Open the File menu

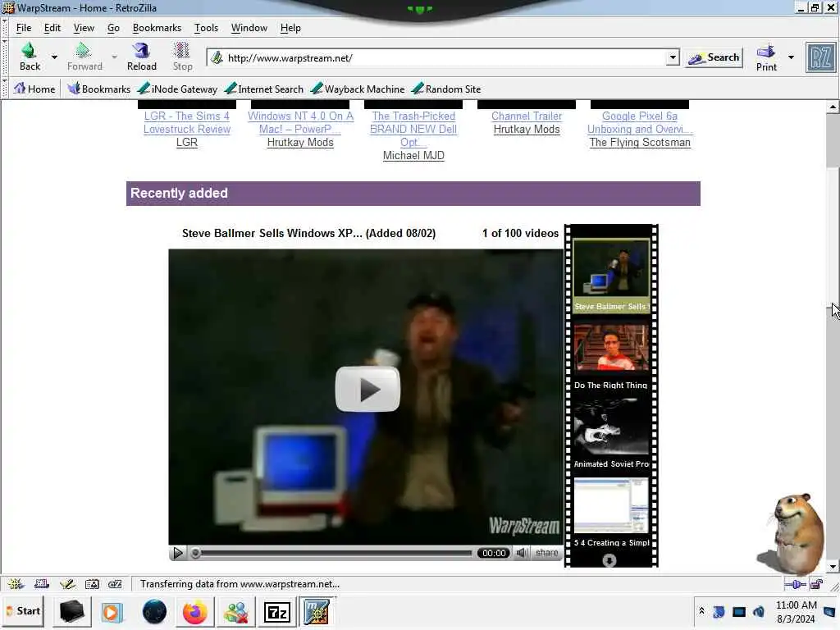24,28
